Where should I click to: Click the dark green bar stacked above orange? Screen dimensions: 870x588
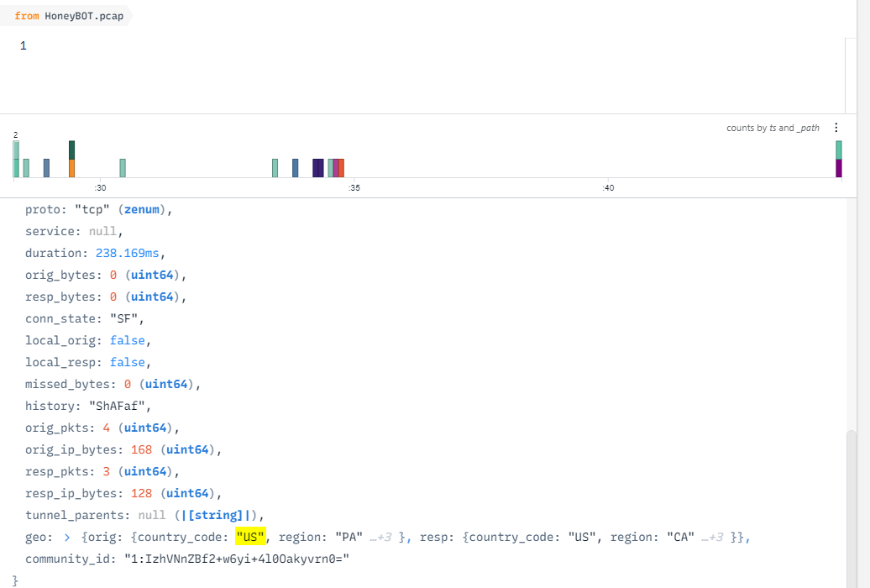point(72,150)
